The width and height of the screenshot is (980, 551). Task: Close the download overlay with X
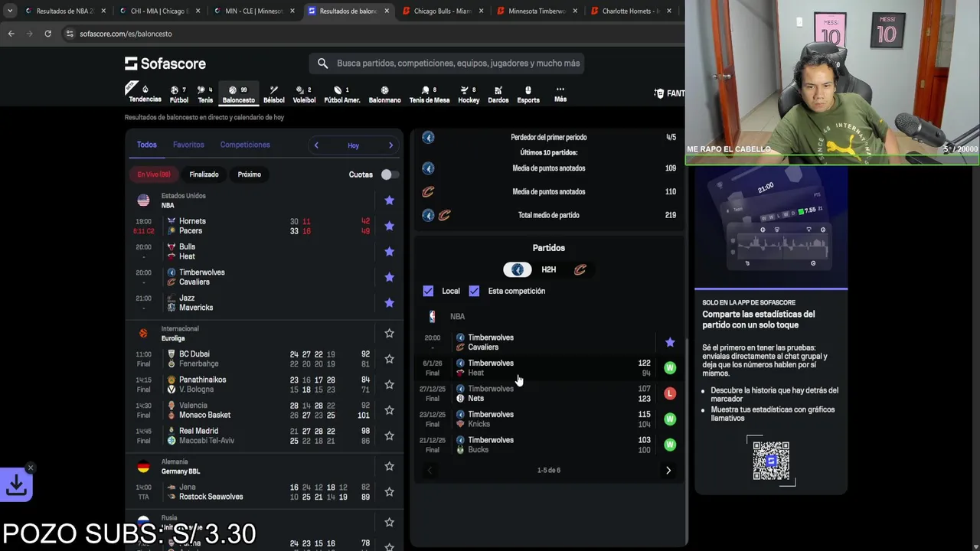point(31,468)
